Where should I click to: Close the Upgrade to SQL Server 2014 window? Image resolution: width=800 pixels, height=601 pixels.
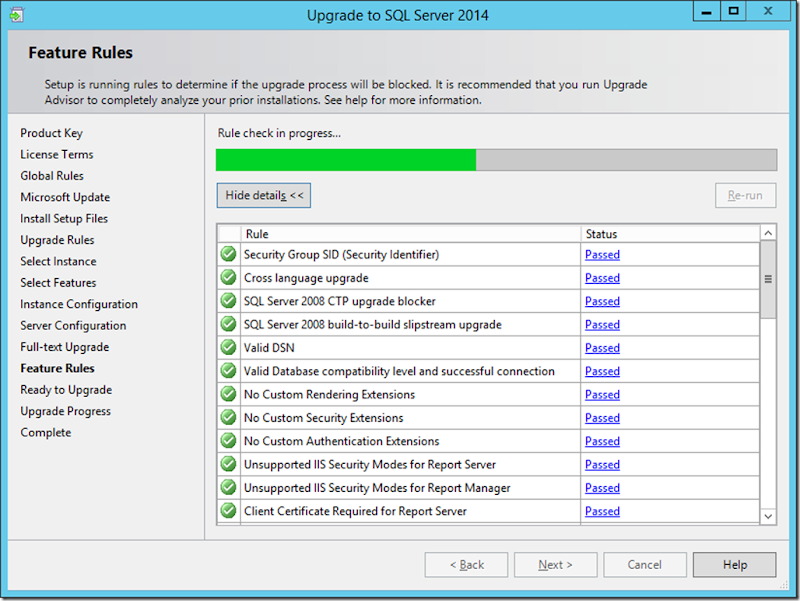[x=768, y=11]
